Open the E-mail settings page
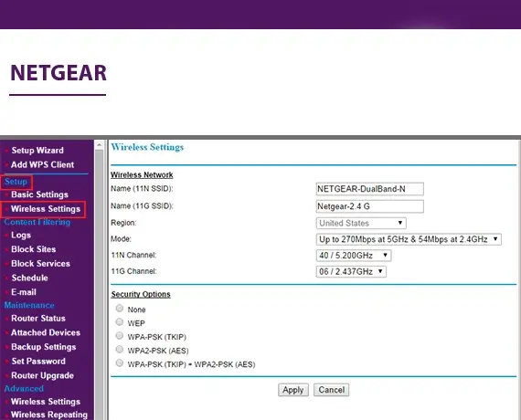Image resolution: width=521 pixels, height=420 pixels. pos(23,292)
